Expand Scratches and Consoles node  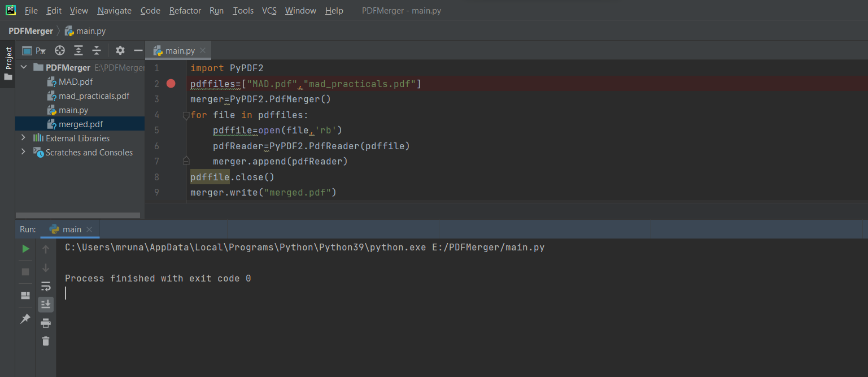[23, 152]
